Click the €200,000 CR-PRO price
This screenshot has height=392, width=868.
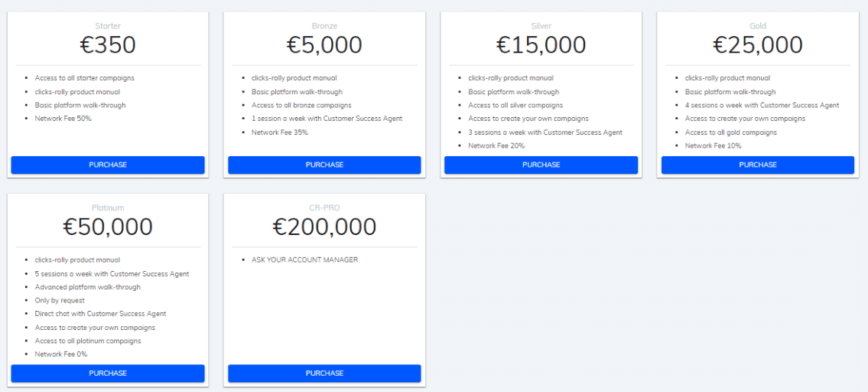(324, 227)
